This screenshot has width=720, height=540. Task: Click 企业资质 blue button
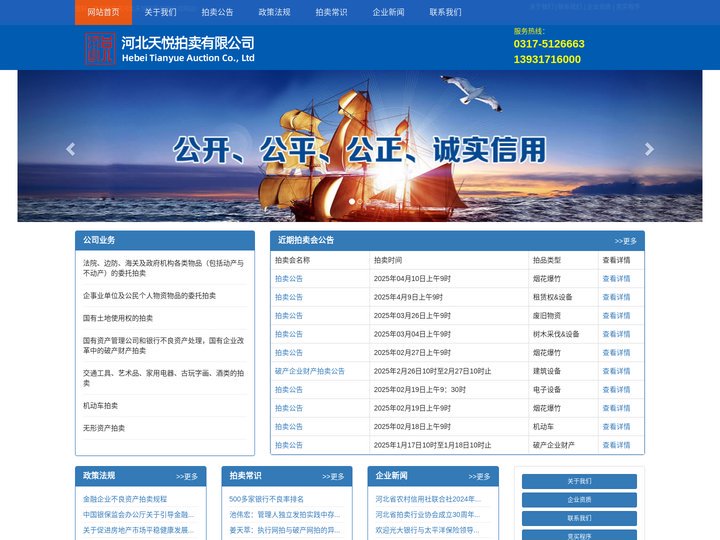(x=579, y=500)
